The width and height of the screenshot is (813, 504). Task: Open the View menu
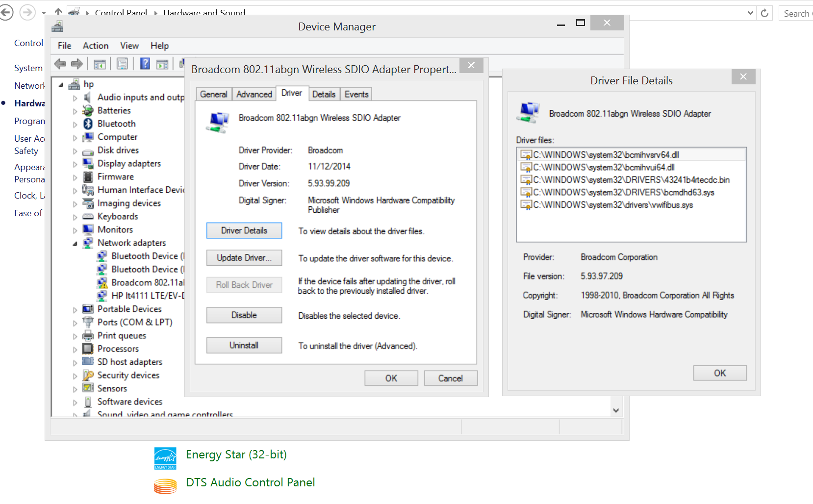[129, 46]
